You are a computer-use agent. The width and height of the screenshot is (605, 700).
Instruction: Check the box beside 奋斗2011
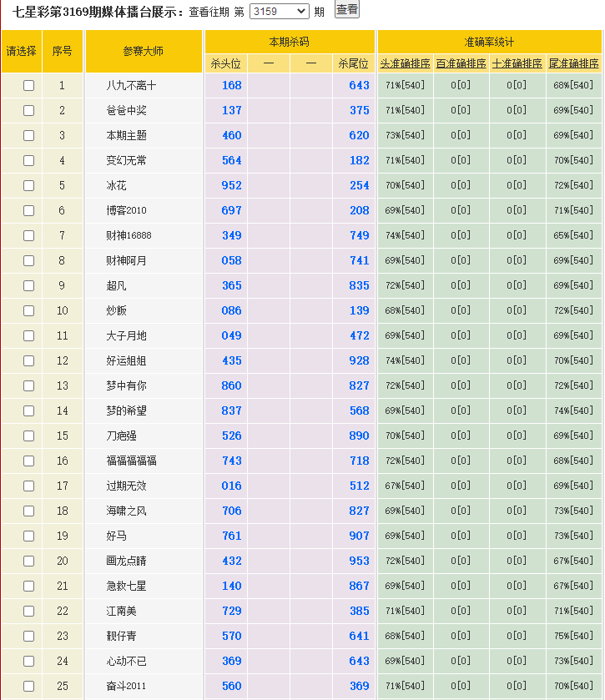(29, 687)
